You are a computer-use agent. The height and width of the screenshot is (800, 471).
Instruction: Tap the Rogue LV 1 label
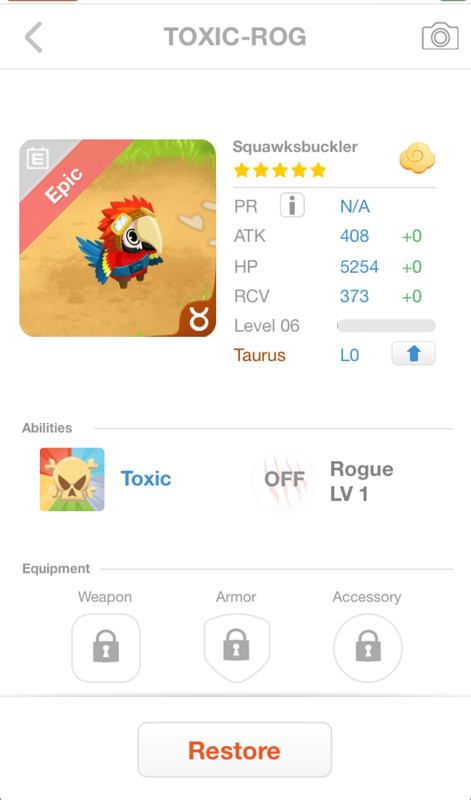pyautogui.click(x=361, y=481)
